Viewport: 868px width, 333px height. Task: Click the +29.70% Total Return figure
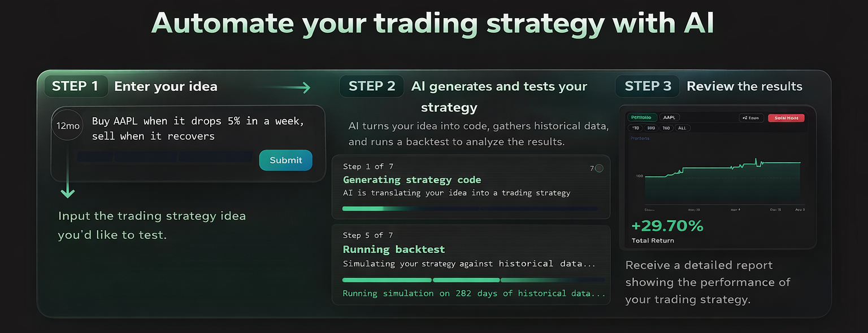pos(667,225)
